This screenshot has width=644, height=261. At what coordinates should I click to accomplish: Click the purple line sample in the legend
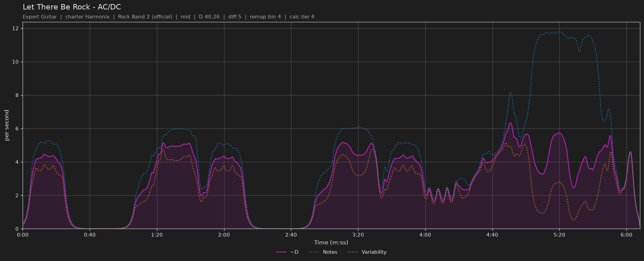click(281, 252)
